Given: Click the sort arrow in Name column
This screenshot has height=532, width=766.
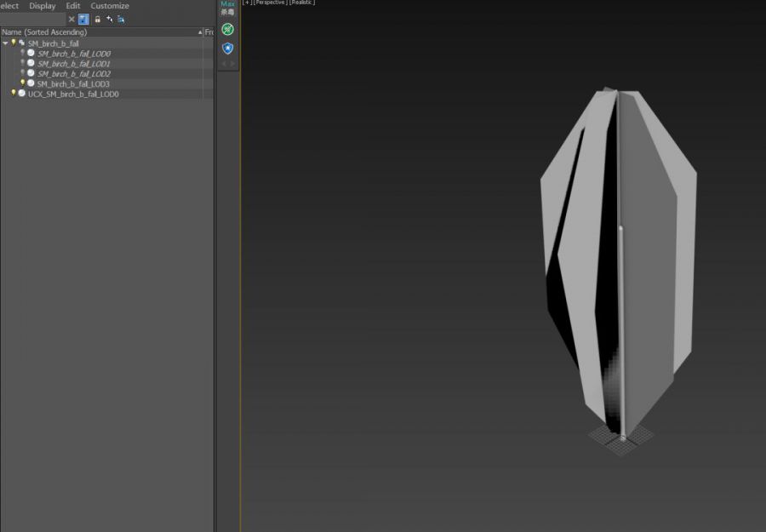Looking at the screenshot, I should point(200,32).
